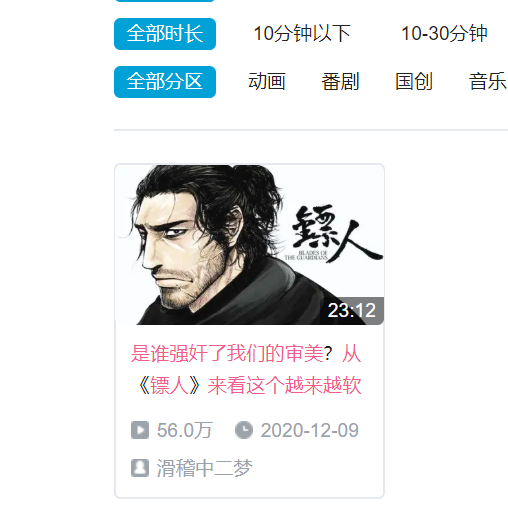Click the clock icon beside the date
The height and width of the screenshot is (520, 508).
click(244, 430)
